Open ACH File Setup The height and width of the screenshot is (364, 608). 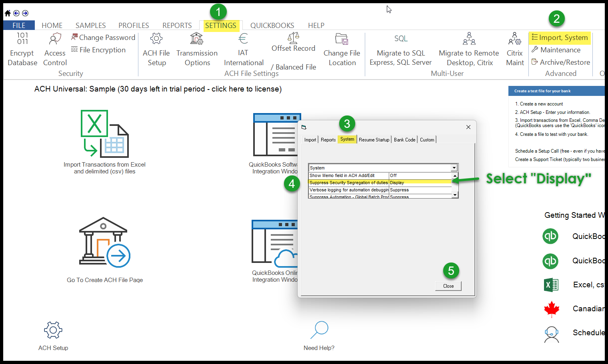click(x=156, y=50)
